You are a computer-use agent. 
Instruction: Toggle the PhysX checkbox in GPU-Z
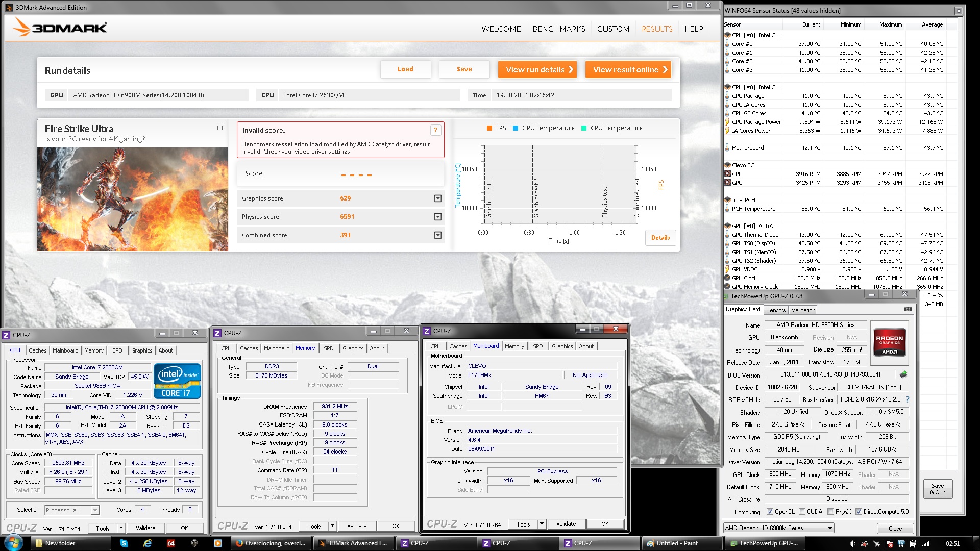click(x=830, y=512)
